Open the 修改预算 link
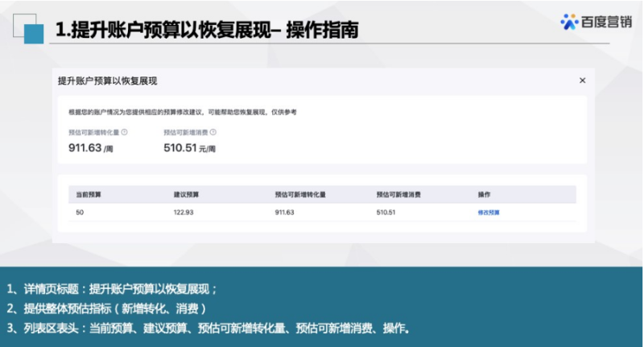This screenshot has height=347, width=644. [489, 213]
